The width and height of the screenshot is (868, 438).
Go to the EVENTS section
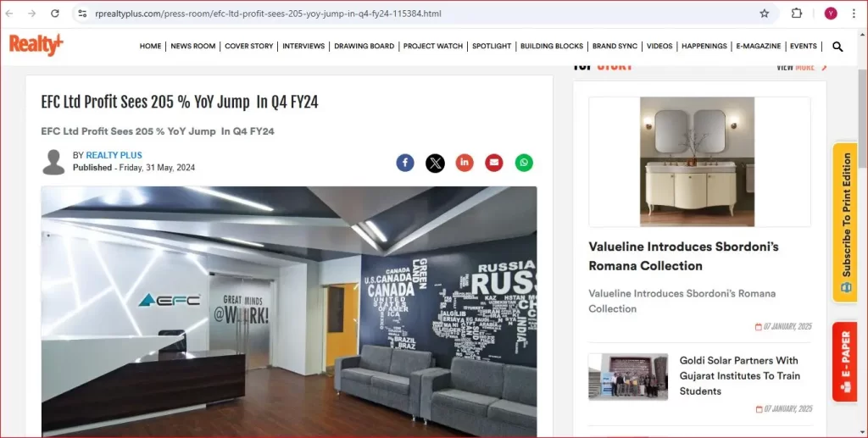click(x=804, y=46)
